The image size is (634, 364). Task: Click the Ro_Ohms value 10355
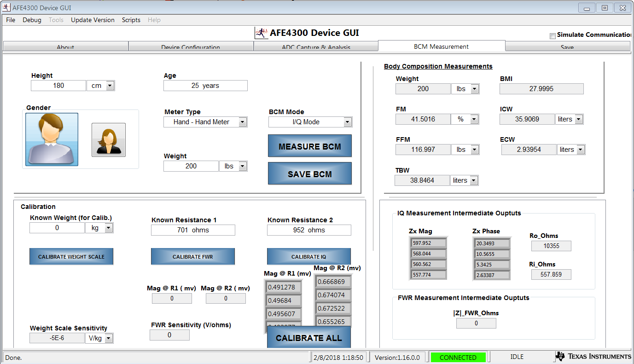551,246
